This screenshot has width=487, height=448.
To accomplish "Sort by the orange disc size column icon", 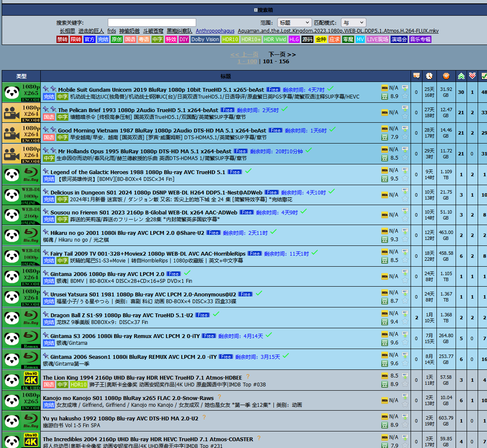I will (x=446, y=76).
